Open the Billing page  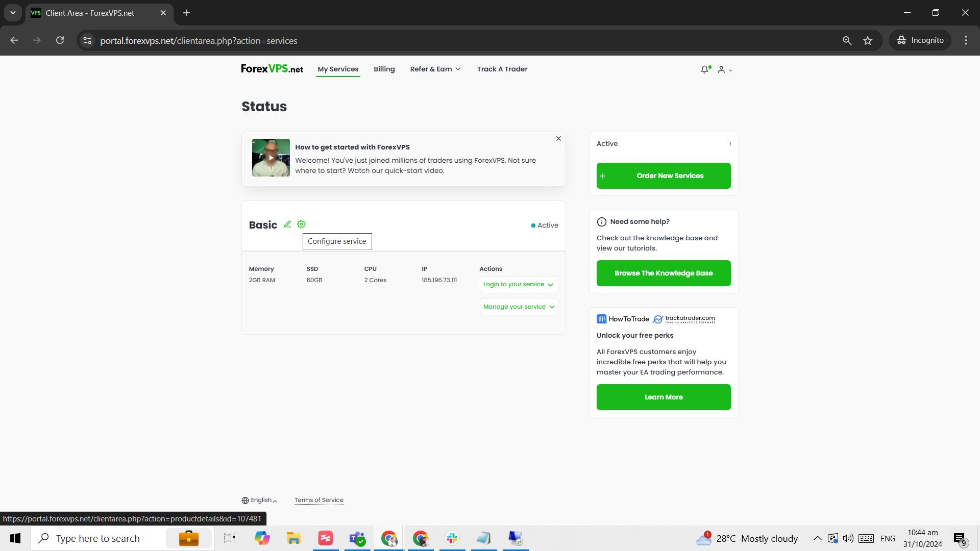coord(384,69)
